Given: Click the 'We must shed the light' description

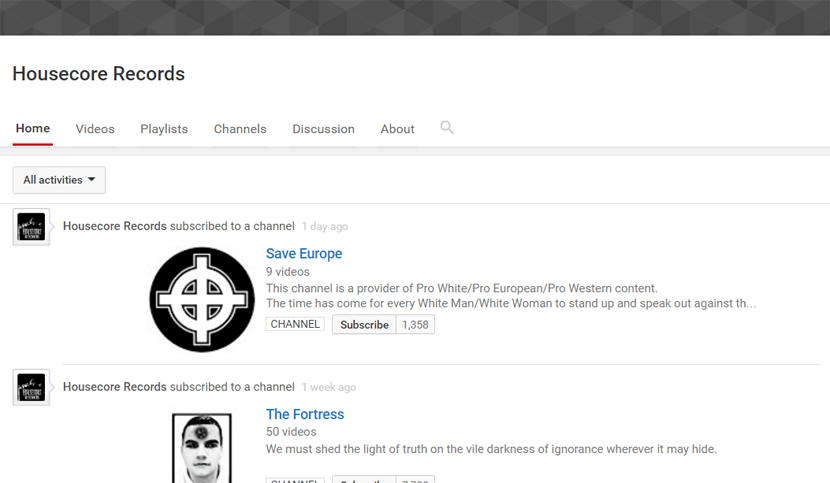Looking at the screenshot, I should pos(491,449).
